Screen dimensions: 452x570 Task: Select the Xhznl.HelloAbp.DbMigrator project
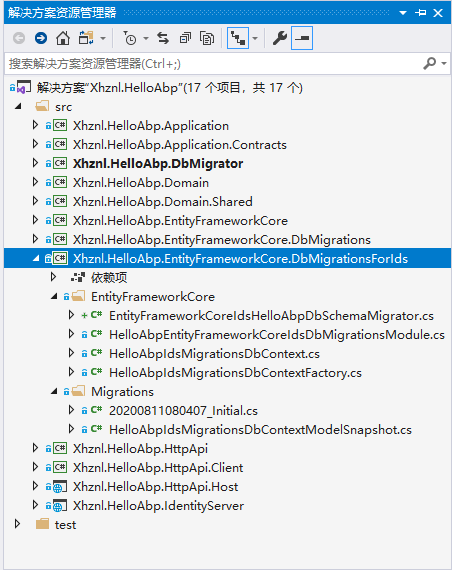(x=158, y=163)
